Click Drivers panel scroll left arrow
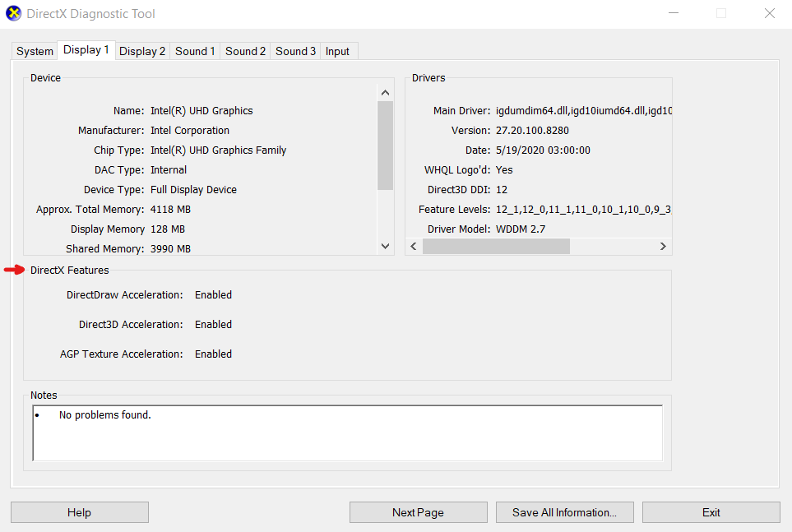 coord(414,246)
